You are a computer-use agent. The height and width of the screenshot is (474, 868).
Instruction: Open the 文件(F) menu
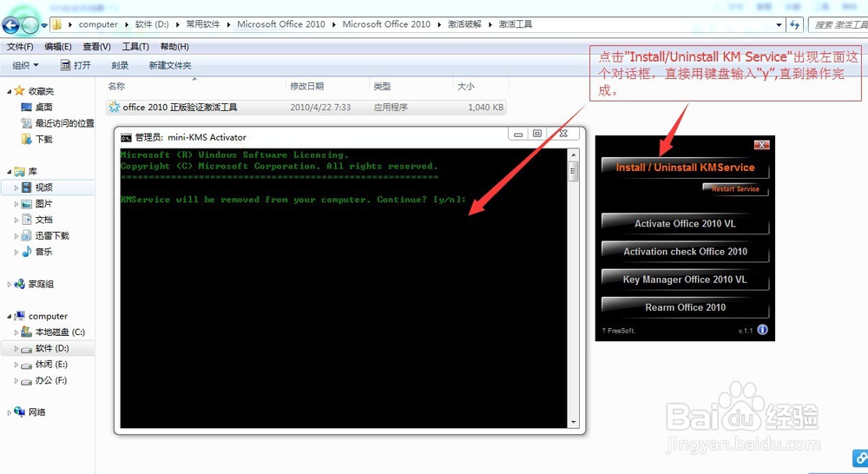click(20, 47)
